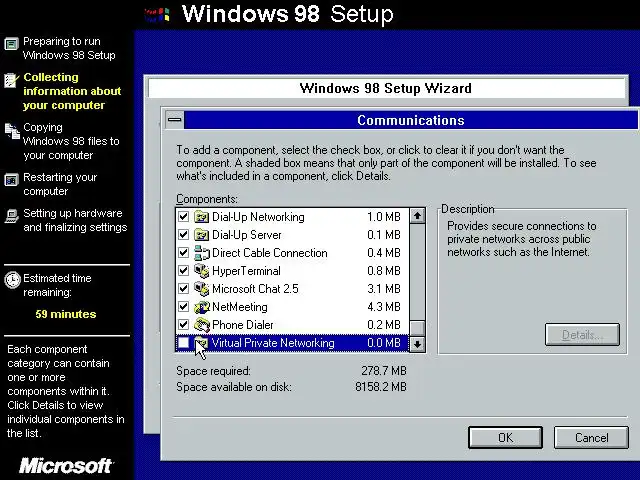Click the Setting up hardware step icon

point(12,216)
